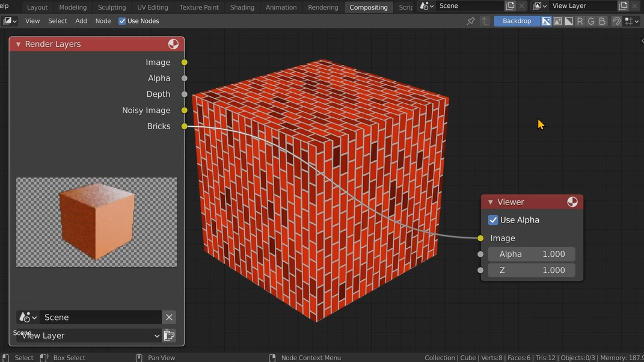Image resolution: width=644 pixels, height=362 pixels.
Task: Disable the Use Nodes checkbox
Action: (x=121, y=20)
